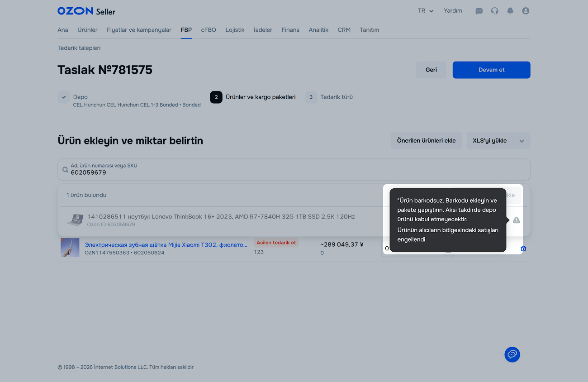Open the user profile icon
Image resolution: width=588 pixels, height=382 pixels.
pyautogui.click(x=526, y=11)
